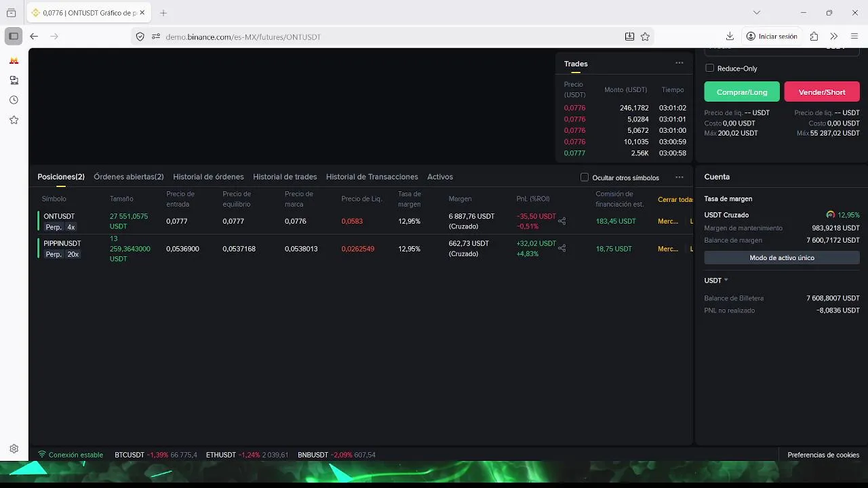Viewport: 868px width, 488px height.
Task: Open the downloads panel
Action: coord(730,36)
